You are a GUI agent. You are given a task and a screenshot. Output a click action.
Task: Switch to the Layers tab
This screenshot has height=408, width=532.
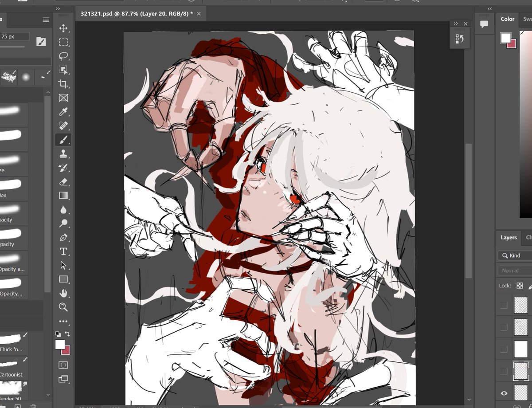(x=509, y=237)
